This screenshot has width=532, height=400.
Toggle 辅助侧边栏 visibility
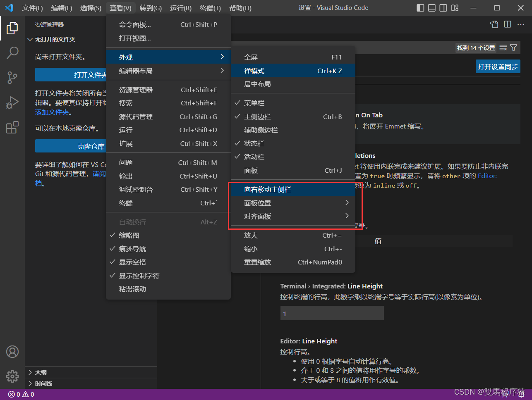point(293,130)
